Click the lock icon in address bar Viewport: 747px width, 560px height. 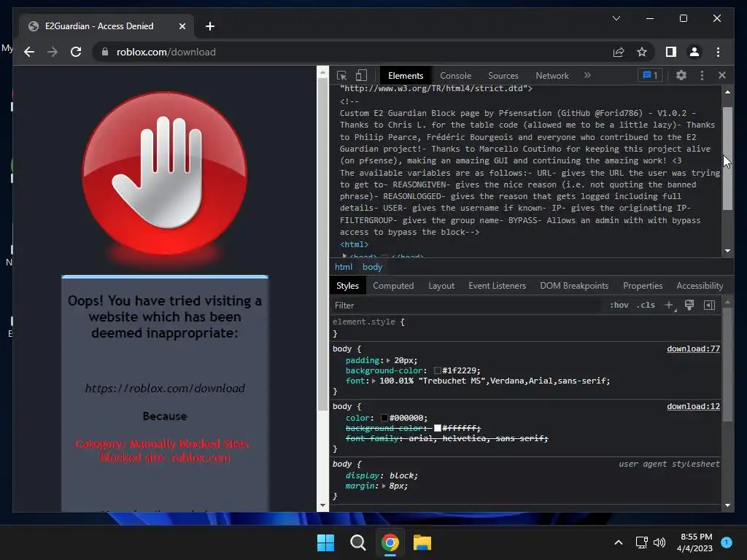pos(105,52)
